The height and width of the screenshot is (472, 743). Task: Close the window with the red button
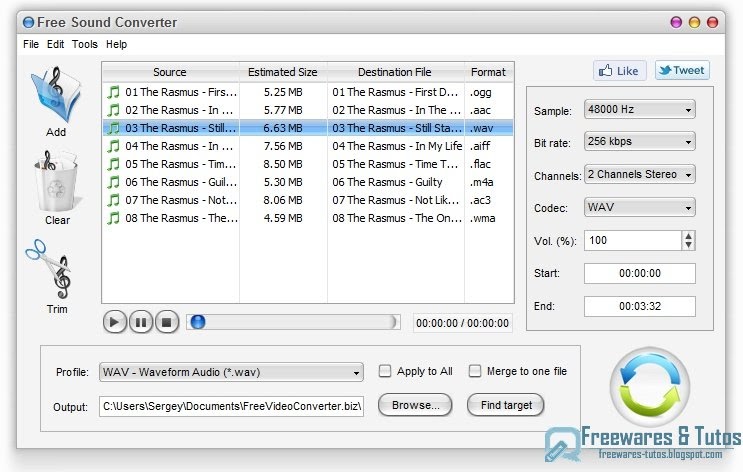tap(712, 22)
